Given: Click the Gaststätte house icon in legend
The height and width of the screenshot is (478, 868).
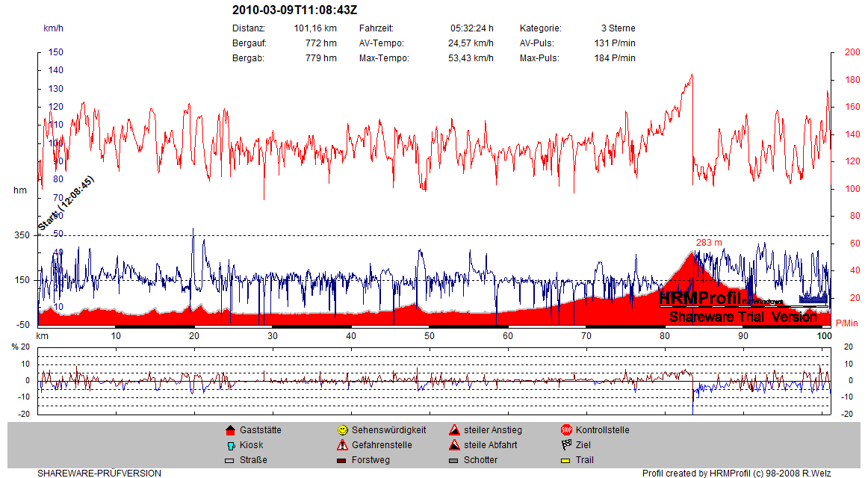Looking at the screenshot, I should pos(230,430).
